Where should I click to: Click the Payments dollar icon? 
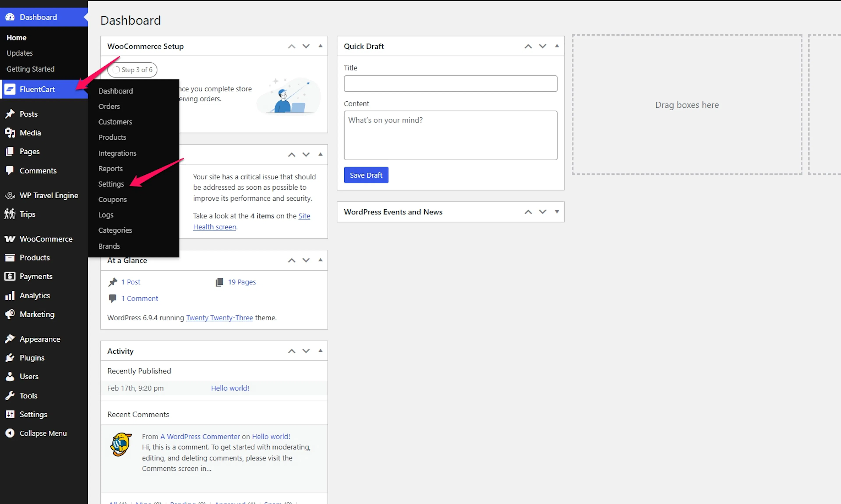click(x=10, y=276)
